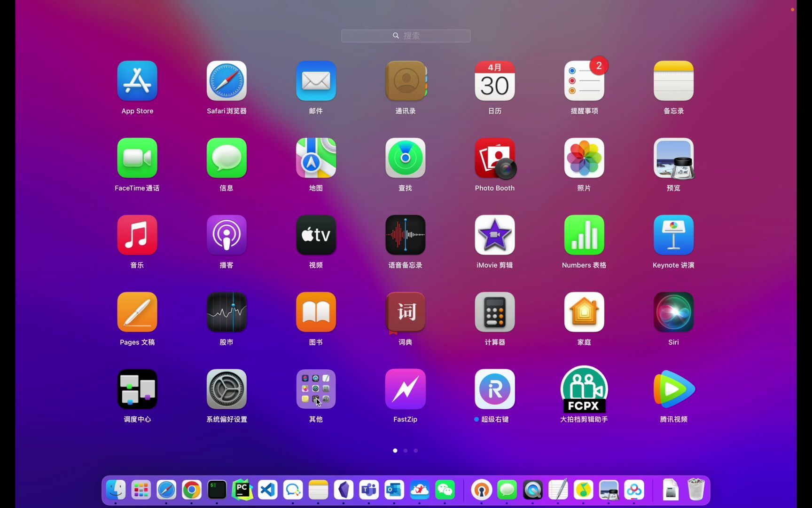Open the 照片 Photos app
Screen dimensions: 812x508
584,158
